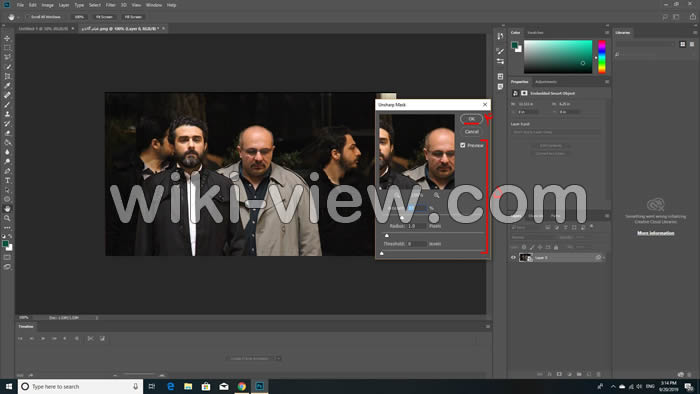This screenshot has height=394, width=700.
Task: Toggle lock all on the layer
Action: 556,247
